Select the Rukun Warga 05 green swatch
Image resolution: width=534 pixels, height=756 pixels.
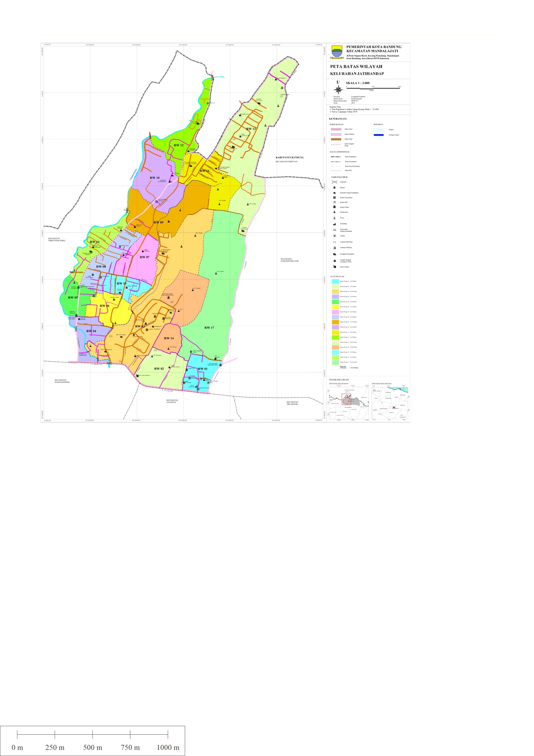[335, 302]
